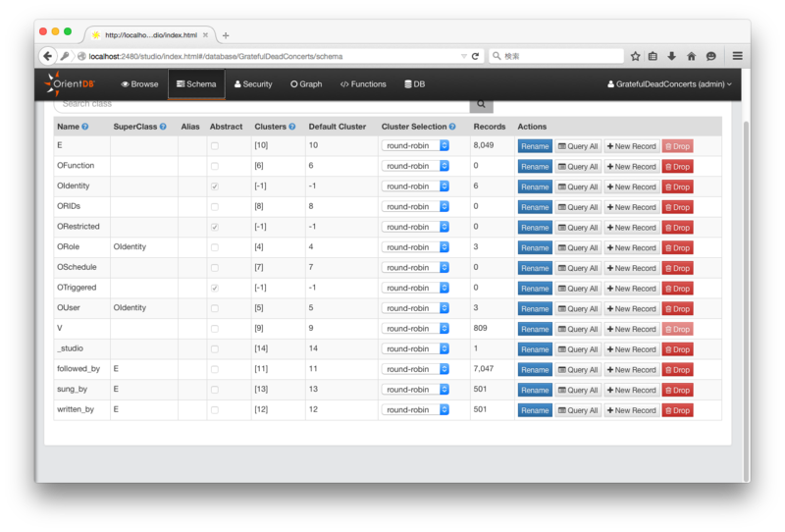This screenshot has height=532, width=785.
Task: Show help for Cluster Selection column
Action: [452, 127]
